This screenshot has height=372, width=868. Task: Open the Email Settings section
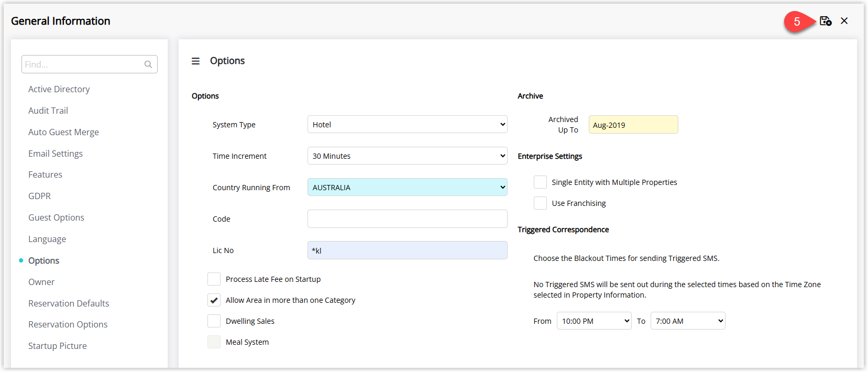pyautogui.click(x=56, y=154)
